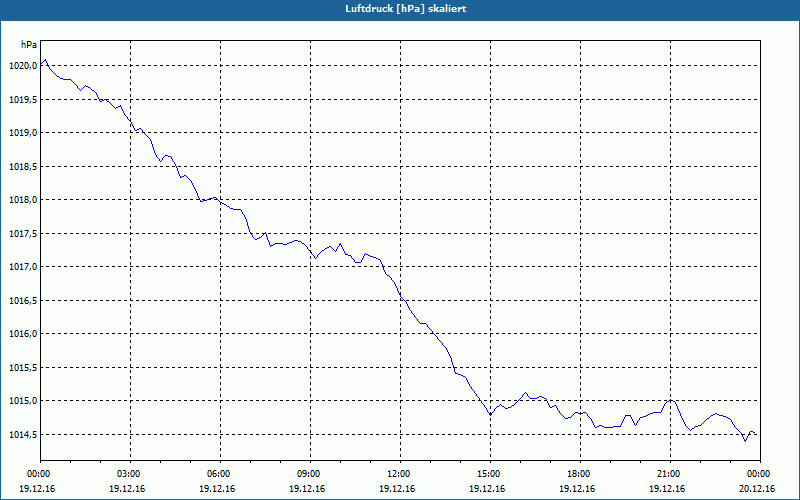Screen dimensions: 800x500
Task: Select the 1017,0 y-axis label
Action: tap(23, 267)
